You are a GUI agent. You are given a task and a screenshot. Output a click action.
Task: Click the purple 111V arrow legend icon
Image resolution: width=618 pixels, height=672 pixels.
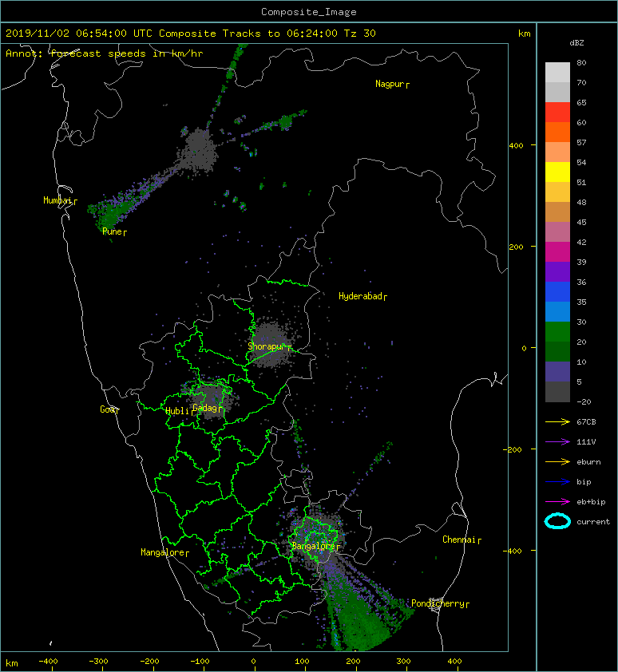(557, 442)
